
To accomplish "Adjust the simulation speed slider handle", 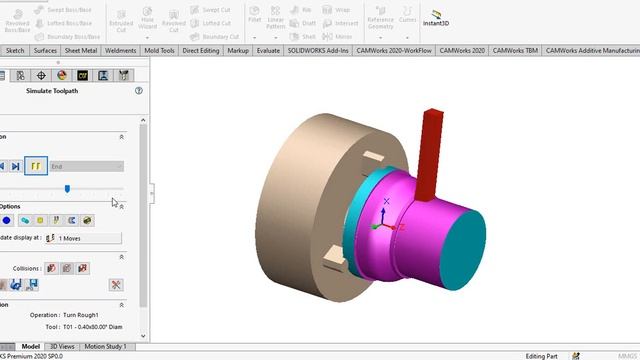I will [x=67, y=189].
